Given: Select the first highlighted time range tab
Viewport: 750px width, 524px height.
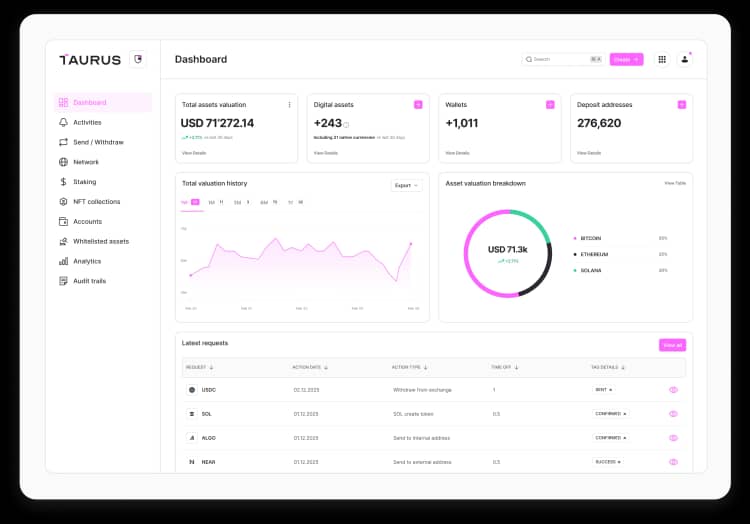Looking at the screenshot, I should [190, 202].
